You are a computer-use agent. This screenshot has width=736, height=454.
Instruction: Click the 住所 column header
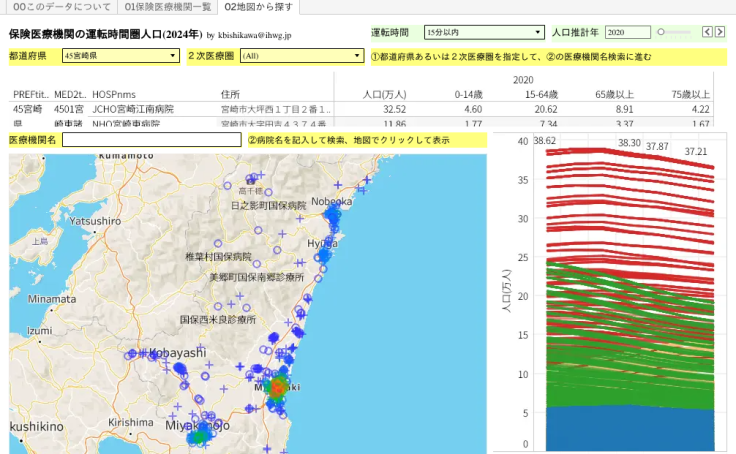click(230, 94)
